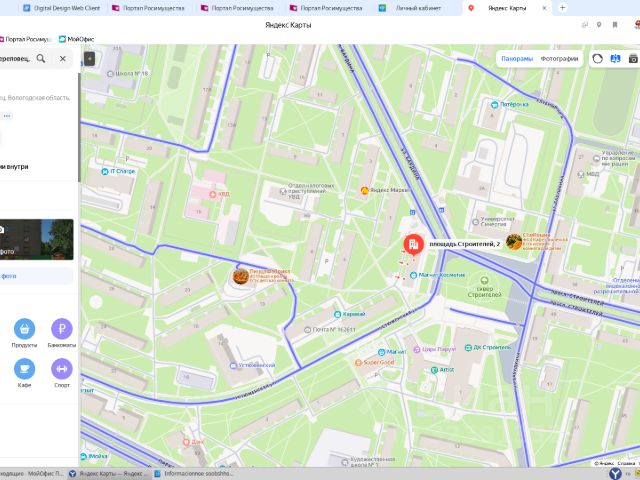Switch to first Портал Росимущества tab
Screen dimensions: 640x480
149,8
